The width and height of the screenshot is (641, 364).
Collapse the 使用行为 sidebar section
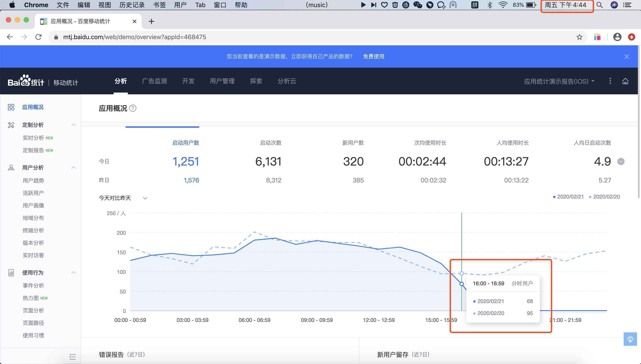click(73, 273)
